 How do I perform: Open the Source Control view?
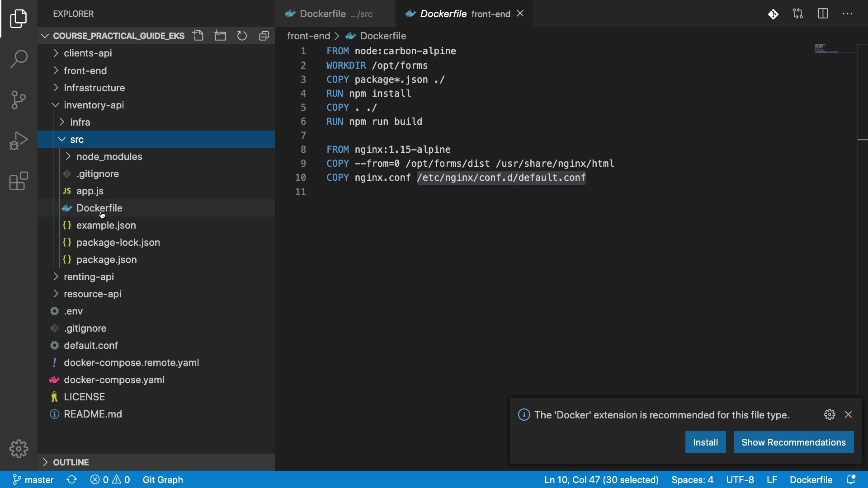19,100
